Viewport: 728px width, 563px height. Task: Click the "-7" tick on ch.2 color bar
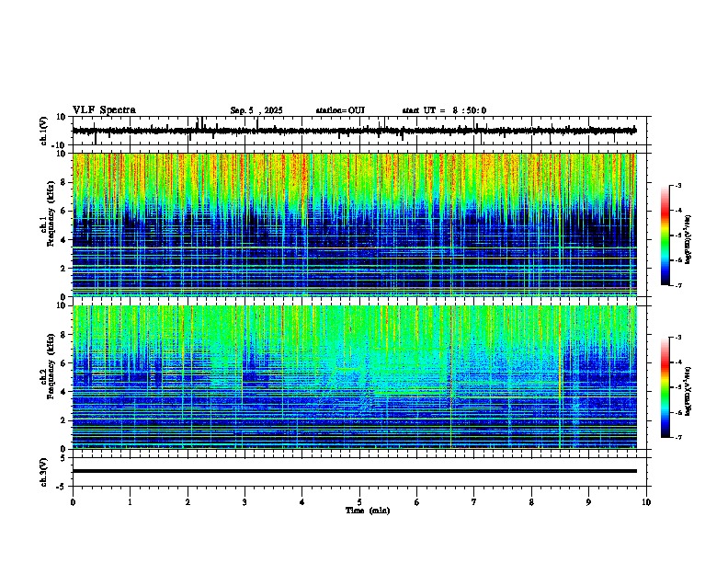[x=678, y=437]
